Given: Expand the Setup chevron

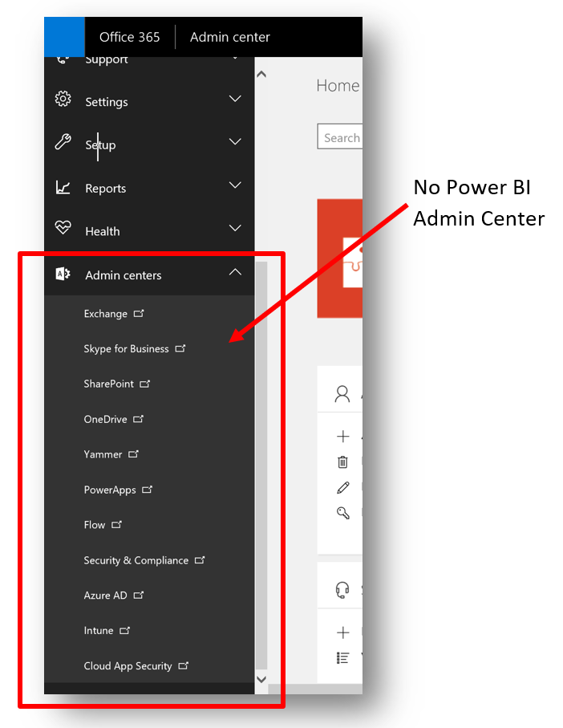Looking at the screenshot, I should [235, 141].
